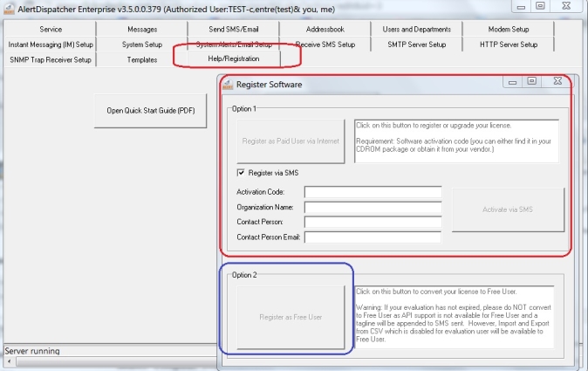Maximize the Register Software dialog
This screenshot has height=371, width=588.
click(x=531, y=81)
